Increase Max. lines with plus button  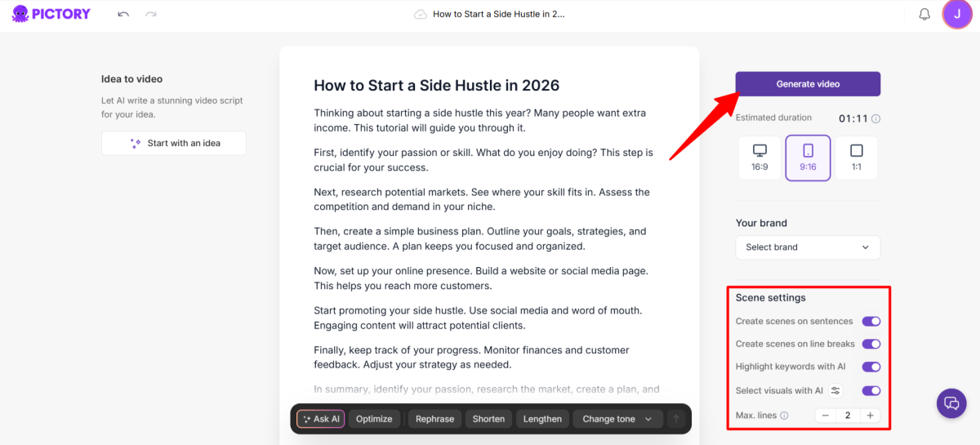pyautogui.click(x=870, y=416)
